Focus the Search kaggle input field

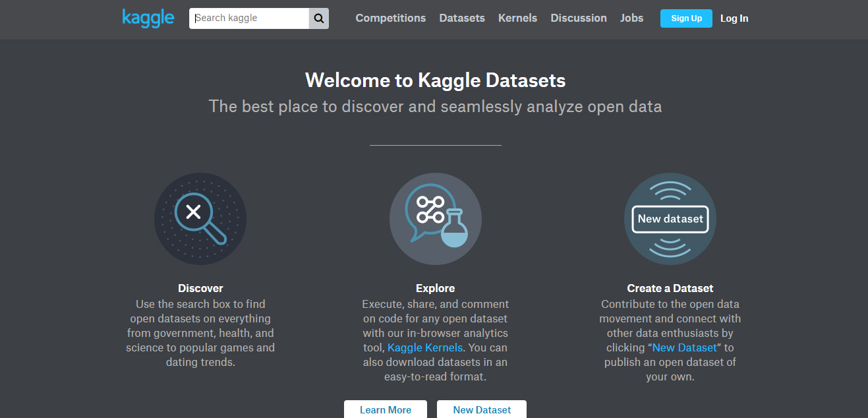click(x=249, y=18)
